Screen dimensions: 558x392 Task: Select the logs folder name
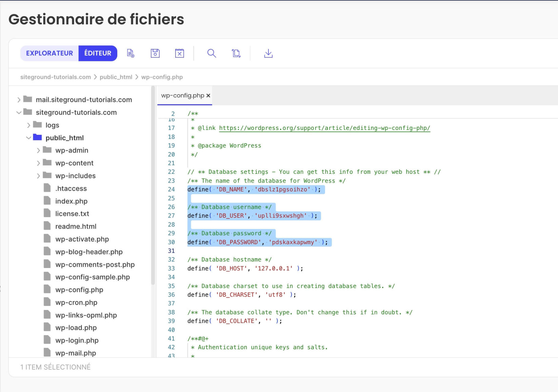coord(52,125)
